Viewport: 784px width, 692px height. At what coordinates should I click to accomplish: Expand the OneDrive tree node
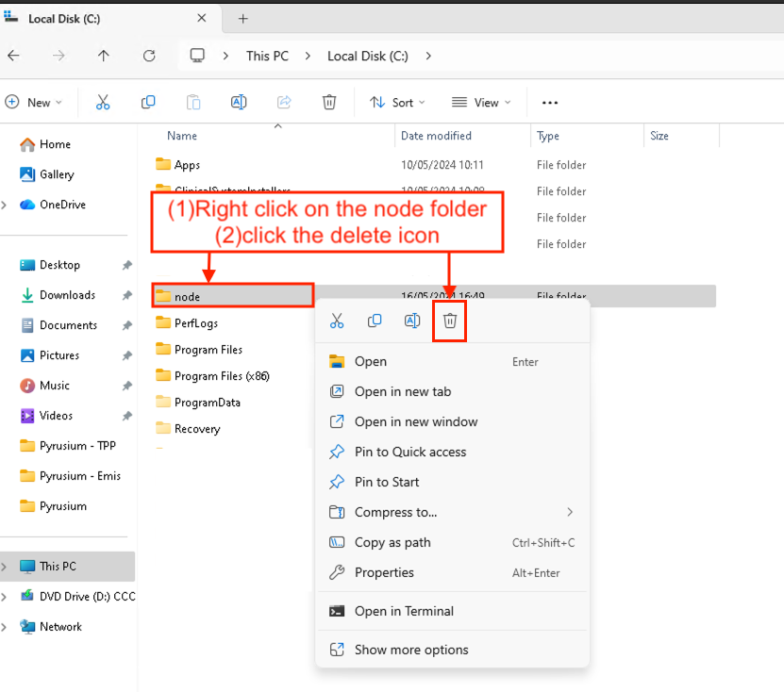coord(4,205)
